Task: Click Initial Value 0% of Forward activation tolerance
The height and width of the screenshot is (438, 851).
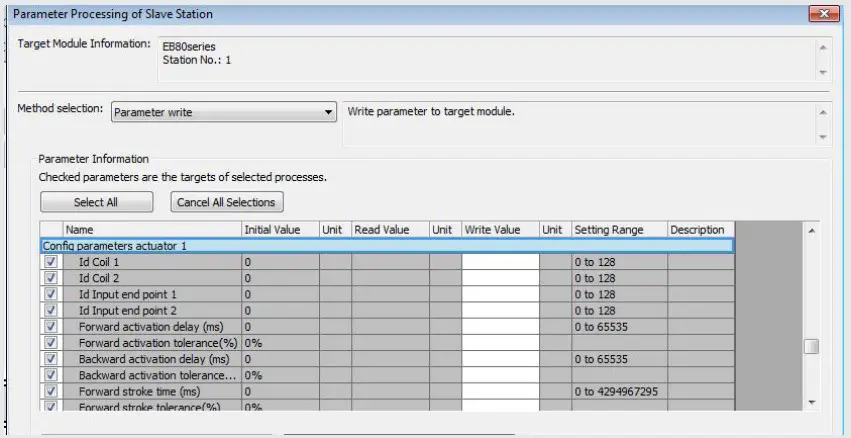Action: 280,343
